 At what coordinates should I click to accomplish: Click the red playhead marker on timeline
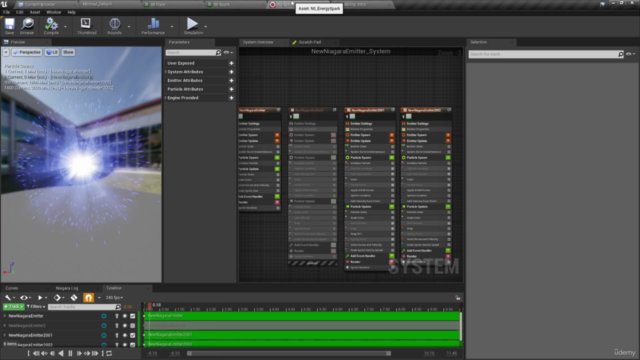(x=149, y=306)
